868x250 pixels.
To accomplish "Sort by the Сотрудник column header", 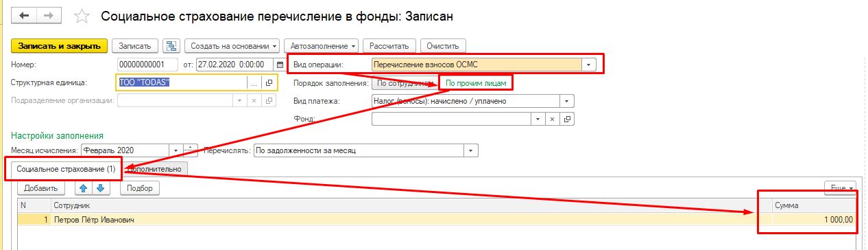I will coord(411,205).
